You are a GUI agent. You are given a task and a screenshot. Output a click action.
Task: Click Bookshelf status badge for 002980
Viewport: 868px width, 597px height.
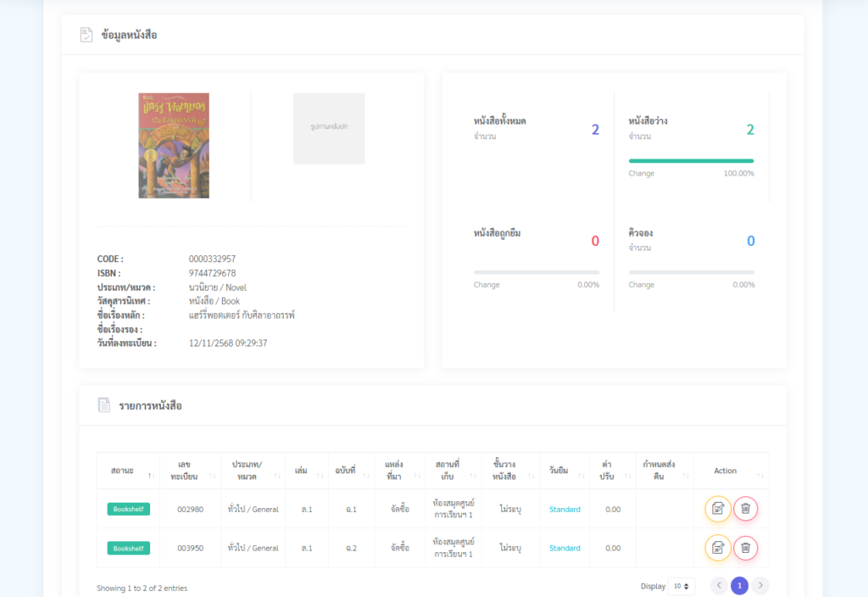point(128,510)
